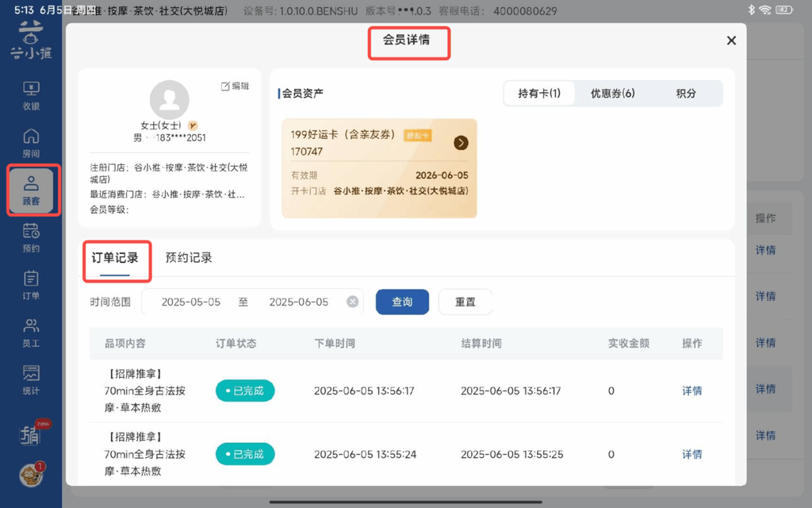Open 详情 for the 13:55:24 order
The height and width of the screenshot is (508, 812).
pos(691,454)
